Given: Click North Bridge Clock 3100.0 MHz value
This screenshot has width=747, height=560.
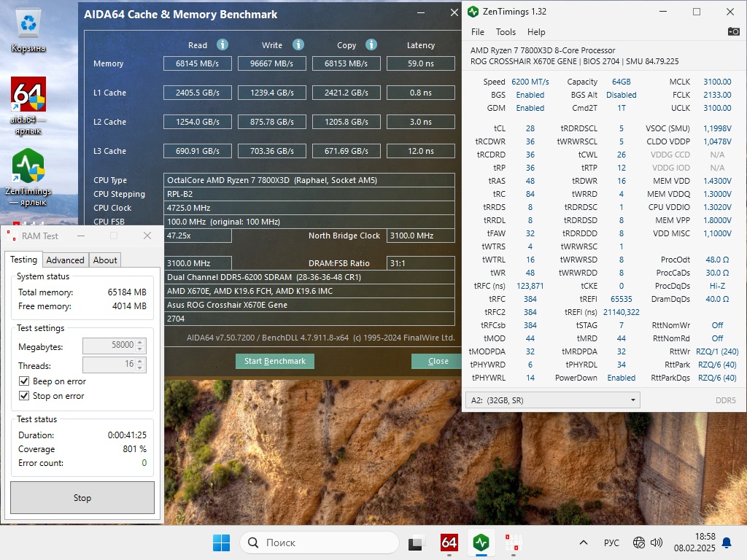Looking at the screenshot, I should pyautogui.click(x=421, y=236).
